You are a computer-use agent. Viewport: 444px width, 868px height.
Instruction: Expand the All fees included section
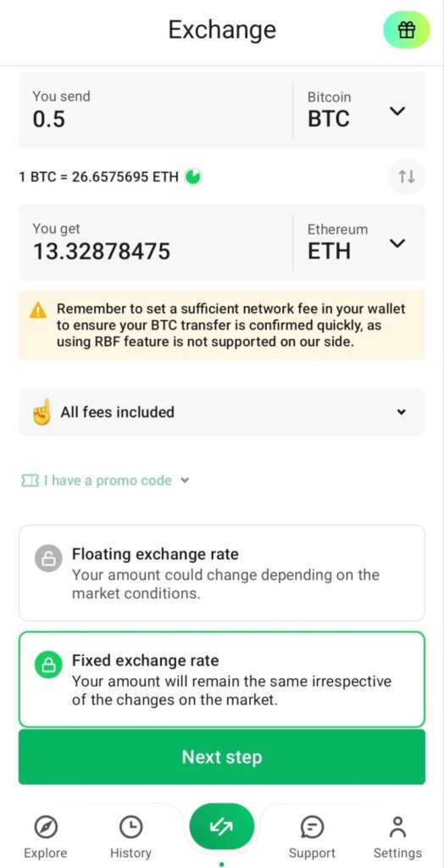pos(221,412)
